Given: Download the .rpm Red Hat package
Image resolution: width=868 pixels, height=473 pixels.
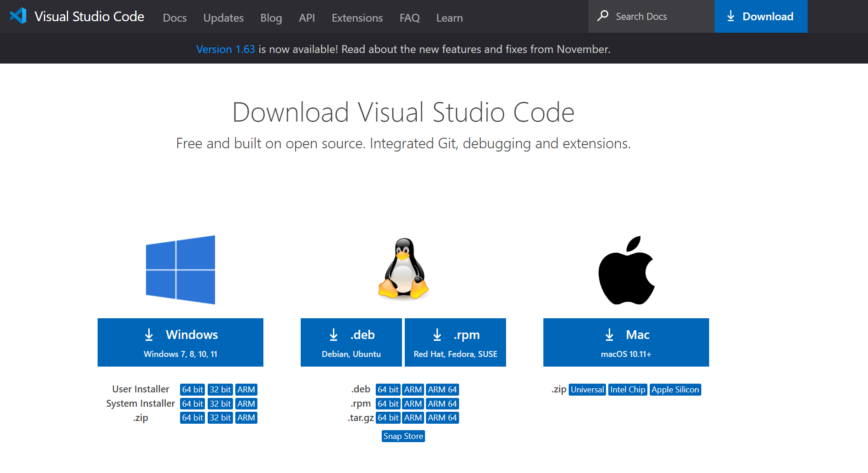Looking at the screenshot, I should click(x=455, y=342).
